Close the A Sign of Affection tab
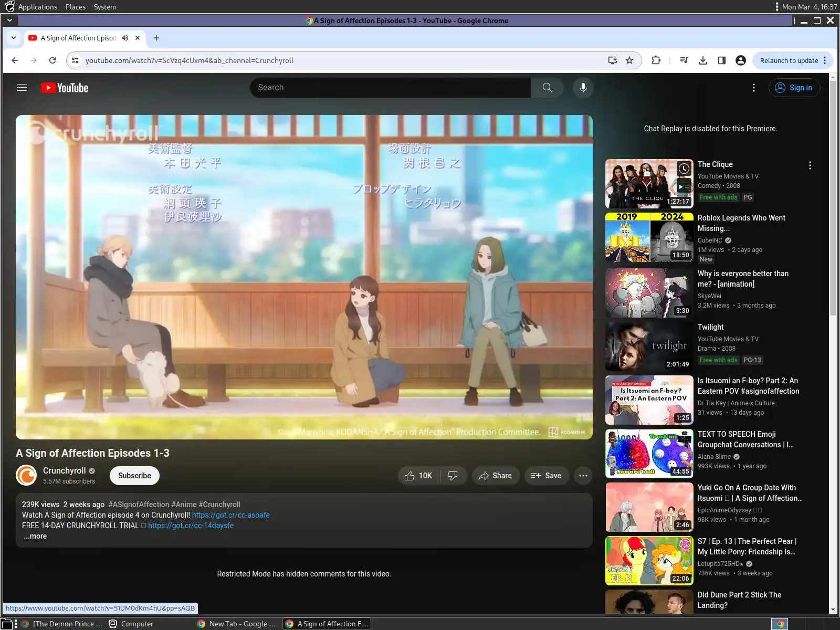840x630 pixels. pyautogui.click(x=138, y=38)
